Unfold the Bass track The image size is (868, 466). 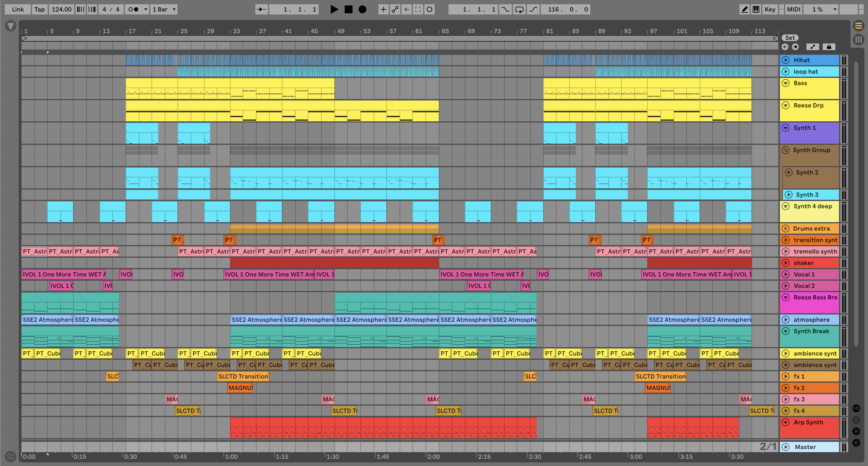785,83
